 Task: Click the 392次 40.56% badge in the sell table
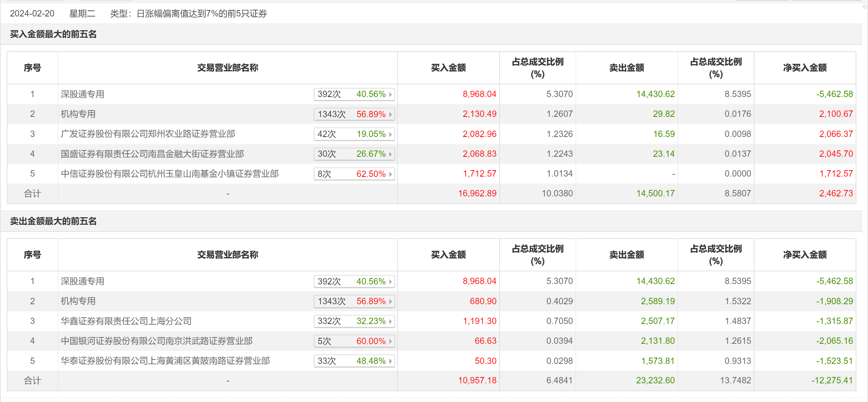point(354,281)
